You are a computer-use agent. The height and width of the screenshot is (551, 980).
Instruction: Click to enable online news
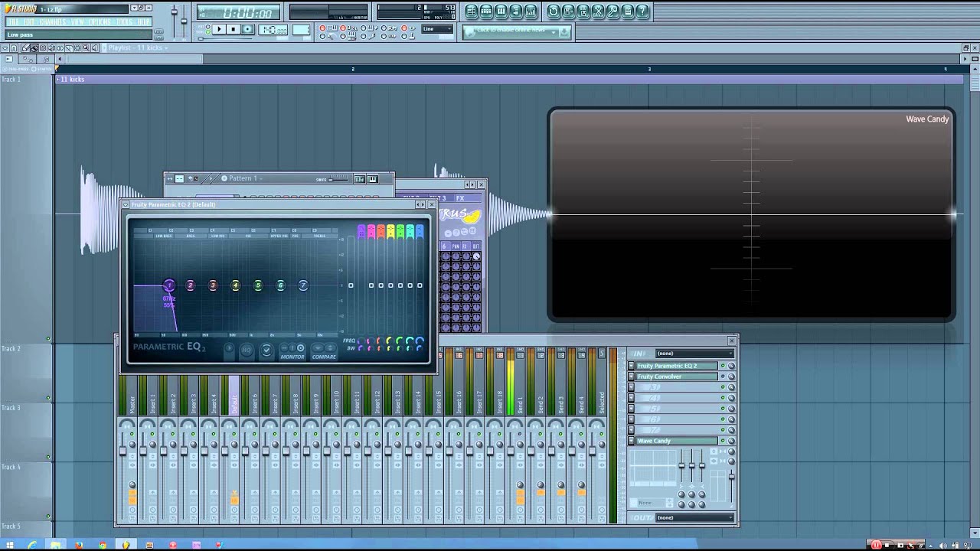point(511,30)
